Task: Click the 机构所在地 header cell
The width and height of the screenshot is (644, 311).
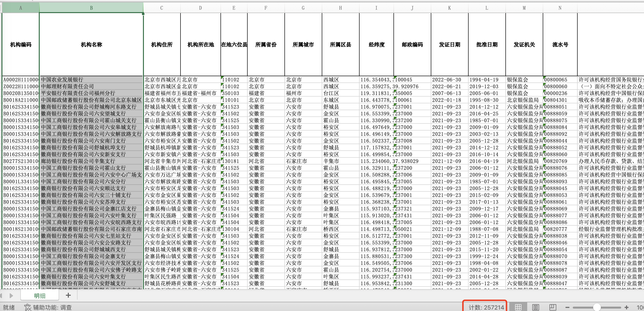Action: pos(200,45)
